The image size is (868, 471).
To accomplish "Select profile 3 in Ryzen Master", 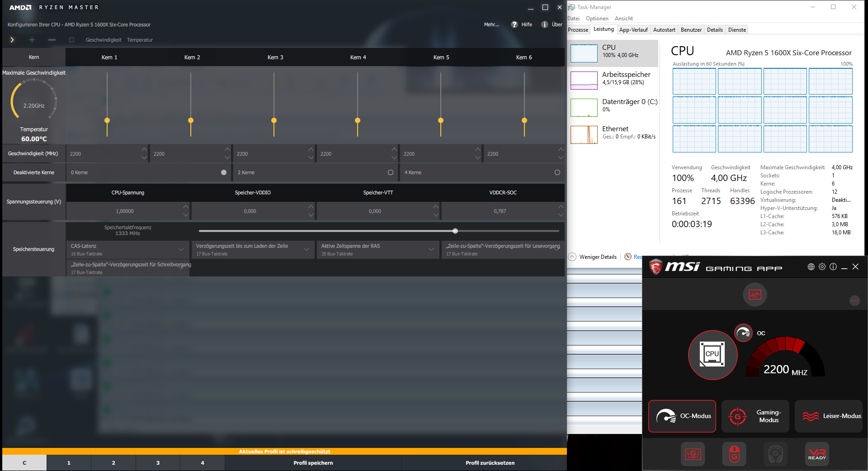I will 158,463.
